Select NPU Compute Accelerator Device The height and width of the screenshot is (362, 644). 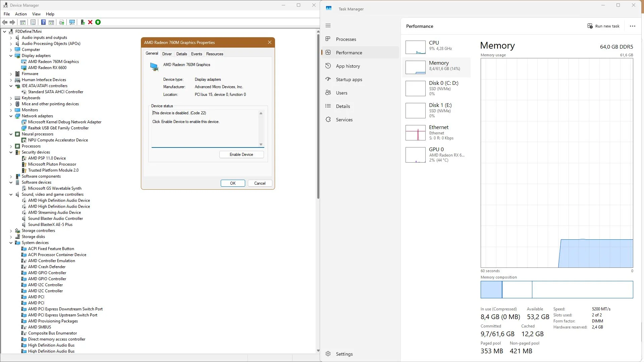(58, 140)
